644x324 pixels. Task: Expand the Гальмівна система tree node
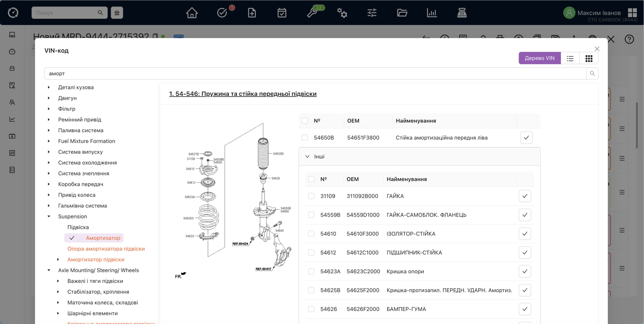pyautogui.click(x=49, y=206)
